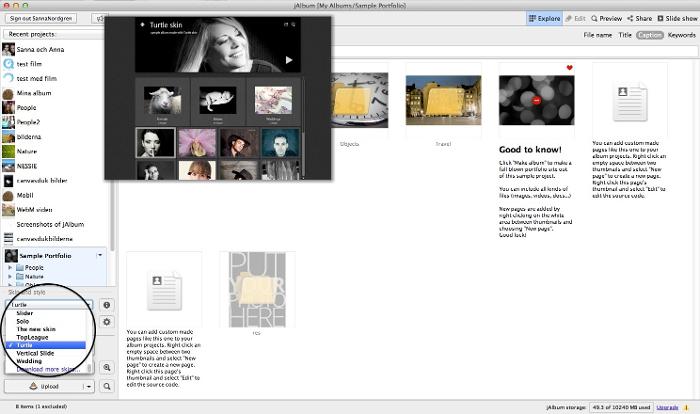Click the zoom-in magnifier button
700x414 pixels.
coord(107,368)
